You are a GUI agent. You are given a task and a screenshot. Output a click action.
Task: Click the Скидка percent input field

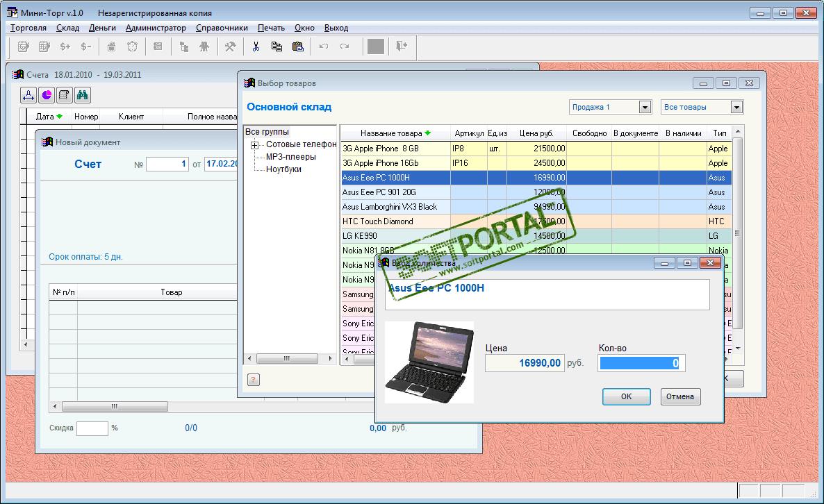point(92,428)
